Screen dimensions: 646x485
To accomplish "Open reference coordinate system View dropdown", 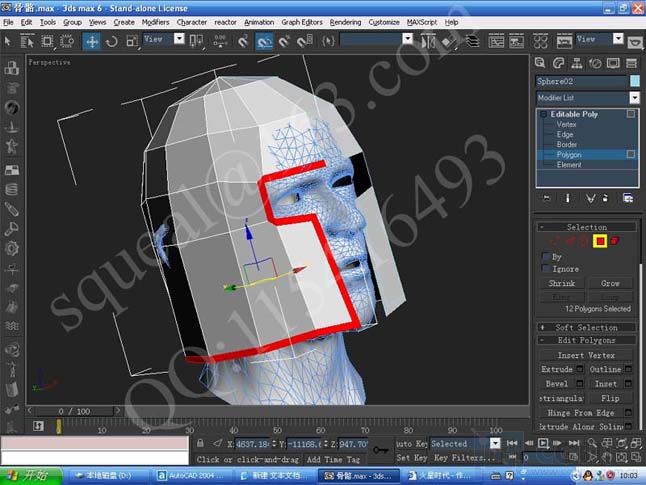I will [x=179, y=39].
